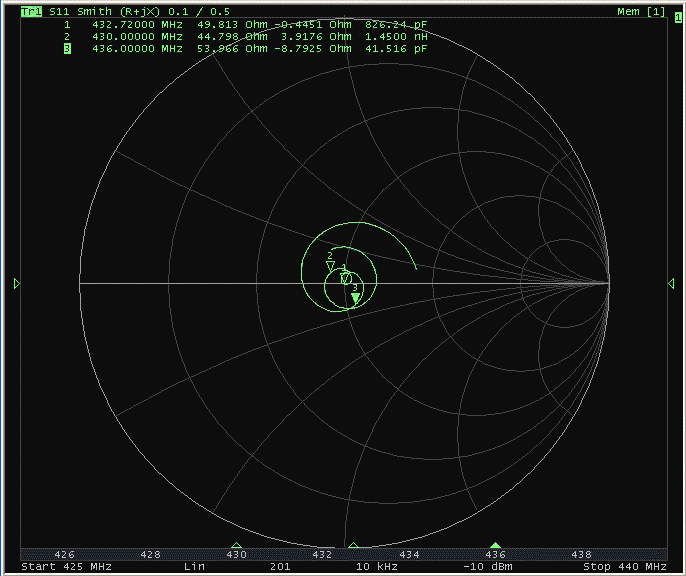Click marker 1 triangle near 432.7 on frequency axis

[354, 545]
